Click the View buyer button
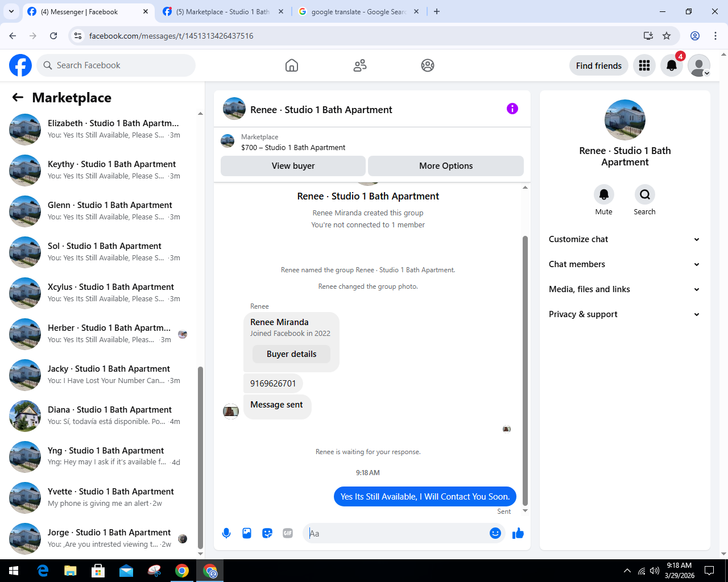Screen dimensions: 728x582 pyautogui.click(x=293, y=166)
